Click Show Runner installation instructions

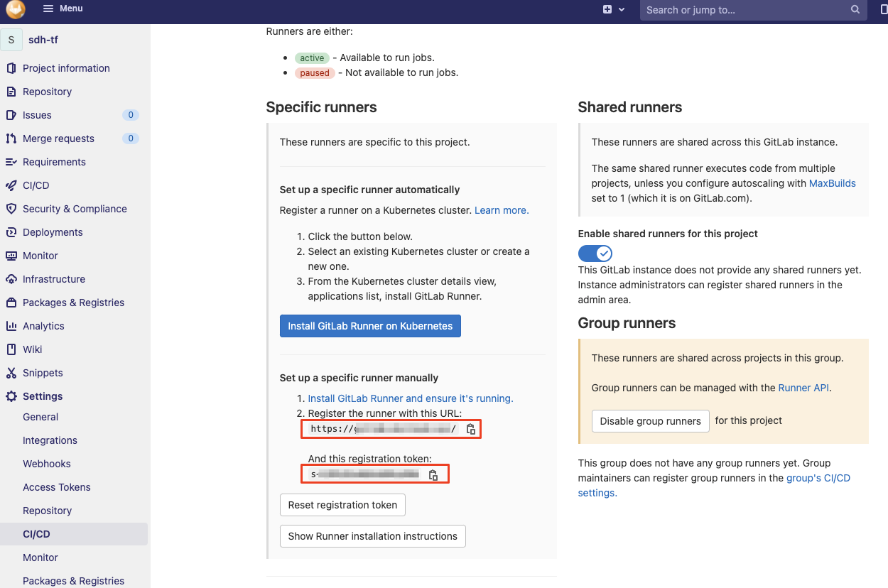pyautogui.click(x=373, y=536)
